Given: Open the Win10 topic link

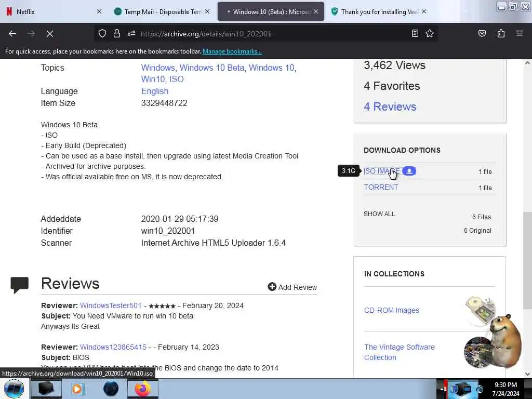Looking at the screenshot, I should coord(153,79).
